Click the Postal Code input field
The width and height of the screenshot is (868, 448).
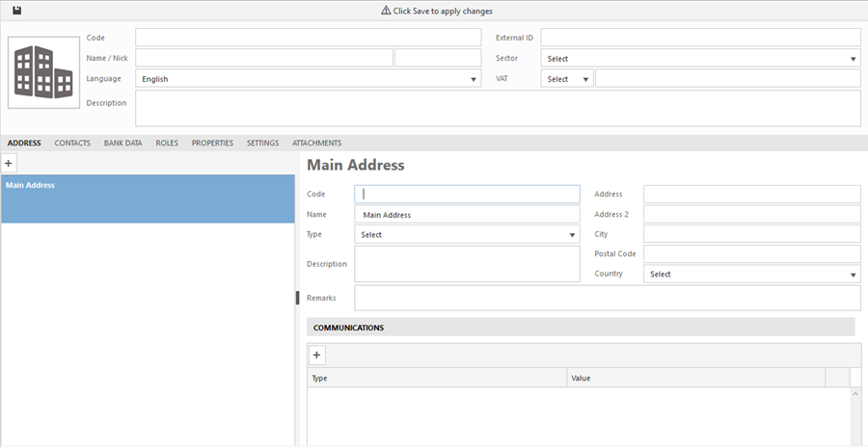tap(751, 253)
